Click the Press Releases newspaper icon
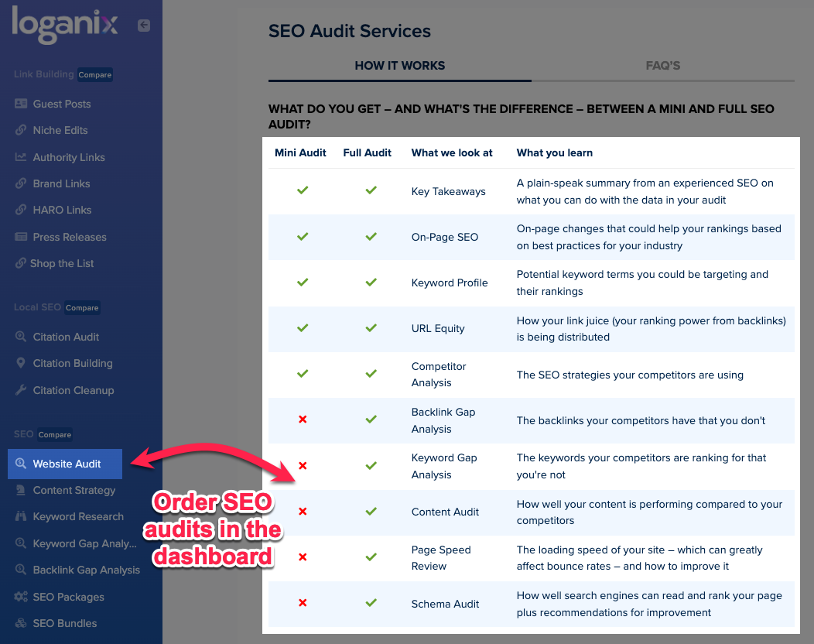814x644 pixels. coord(21,237)
